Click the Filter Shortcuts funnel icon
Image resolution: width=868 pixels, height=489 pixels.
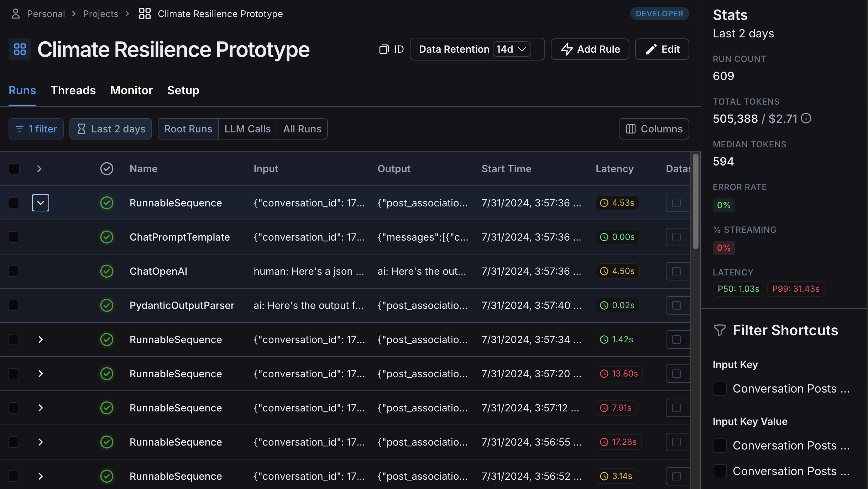click(x=720, y=330)
